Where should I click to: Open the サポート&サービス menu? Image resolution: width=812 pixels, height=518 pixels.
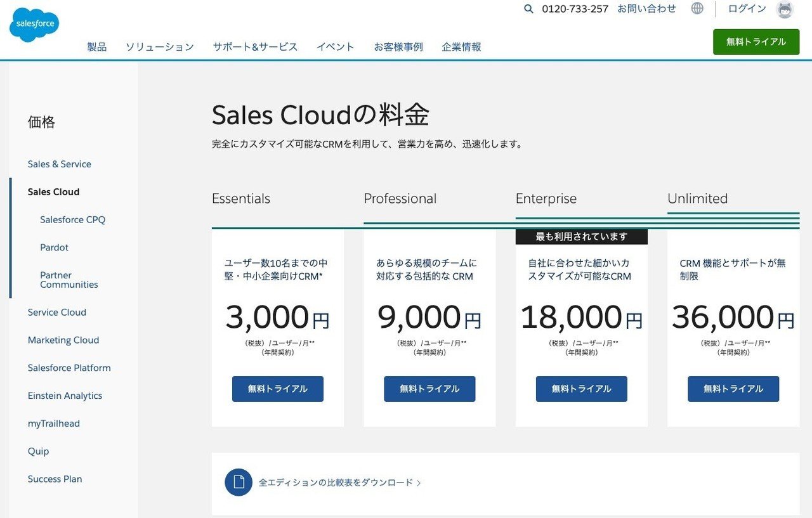pos(255,47)
